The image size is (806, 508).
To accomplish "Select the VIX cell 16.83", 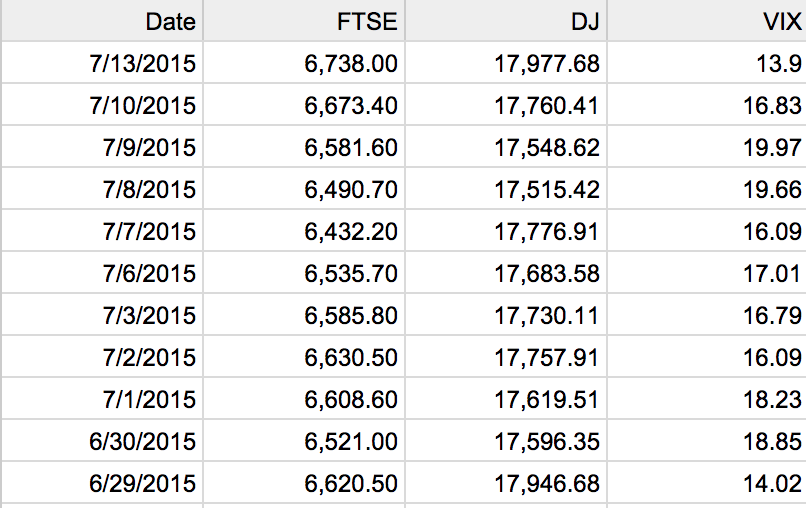I will pyautogui.click(x=707, y=105).
